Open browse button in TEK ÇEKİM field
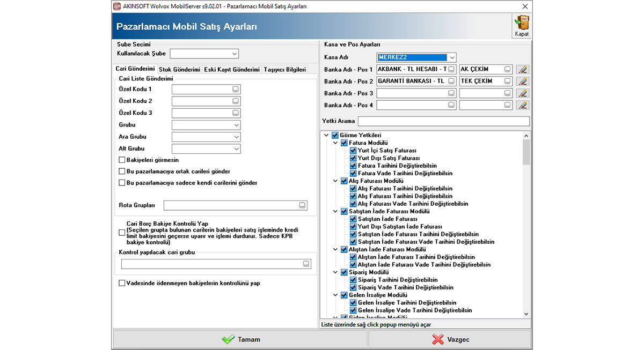Screen dimensions: 644x350 pos(507,81)
